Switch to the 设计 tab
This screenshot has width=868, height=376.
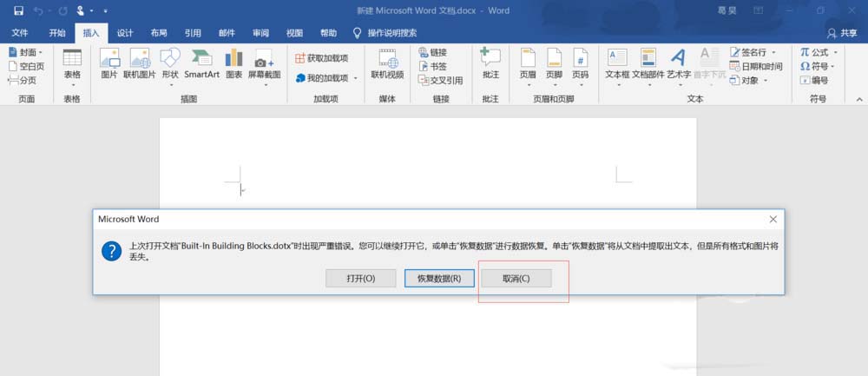click(125, 33)
